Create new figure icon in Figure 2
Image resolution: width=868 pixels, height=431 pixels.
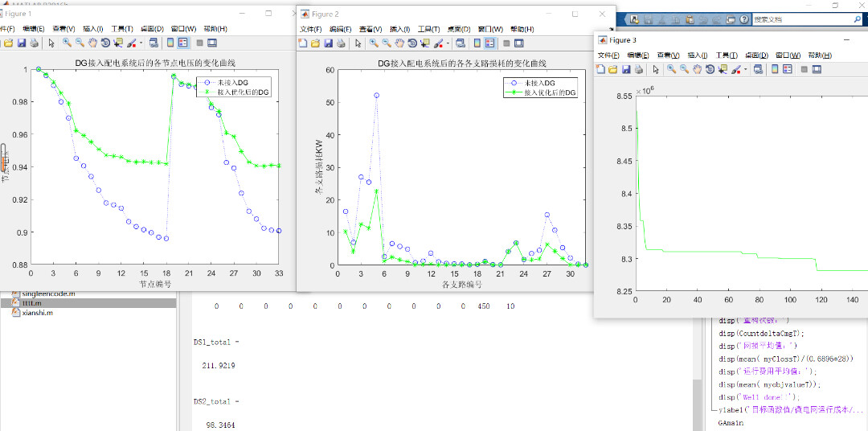(303, 43)
